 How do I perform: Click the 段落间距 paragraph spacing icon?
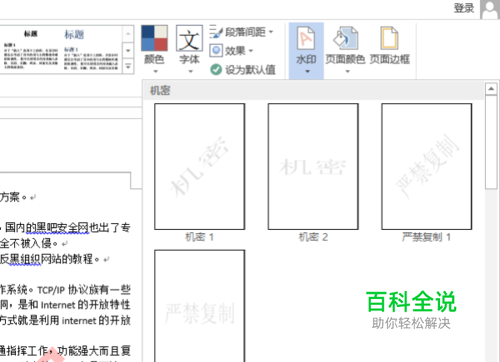click(216, 32)
